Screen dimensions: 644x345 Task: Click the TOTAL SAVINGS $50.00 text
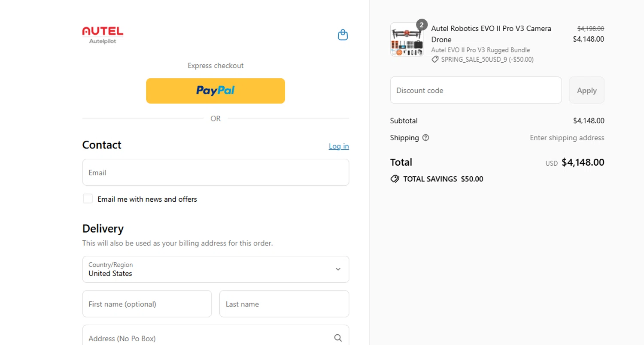tap(443, 179)
